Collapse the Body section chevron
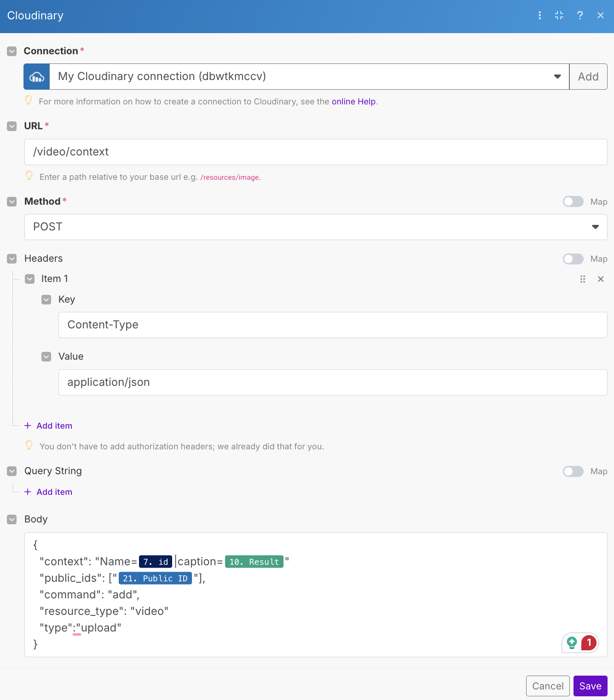Viewport: 614px width, 700px height. point(12,520)
